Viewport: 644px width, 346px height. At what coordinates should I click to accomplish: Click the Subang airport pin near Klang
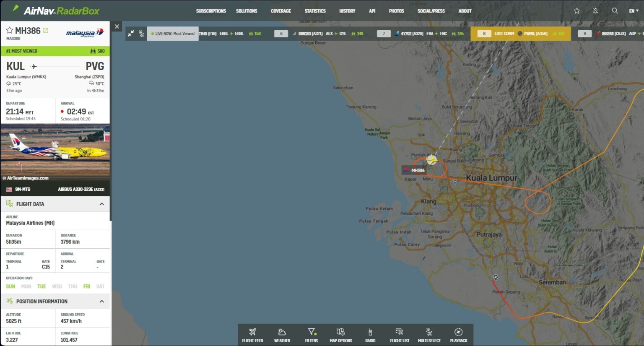click(455, 182)
